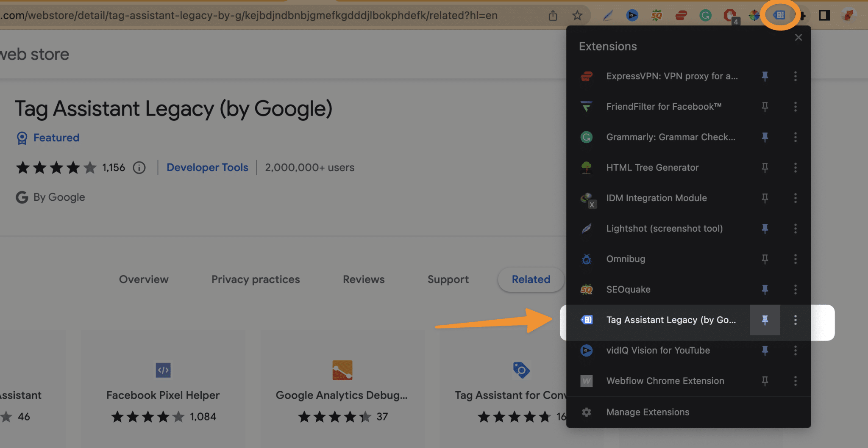The height and width of the screenshot is (448, 868).
Task: Close the Extensions popup
Action: [798, 37]
